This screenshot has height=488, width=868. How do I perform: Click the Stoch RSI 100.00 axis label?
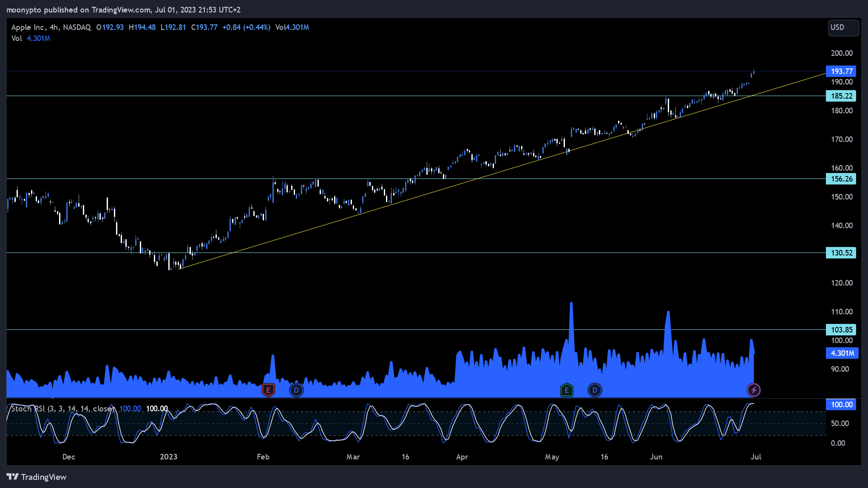click(x=841, y=405)
